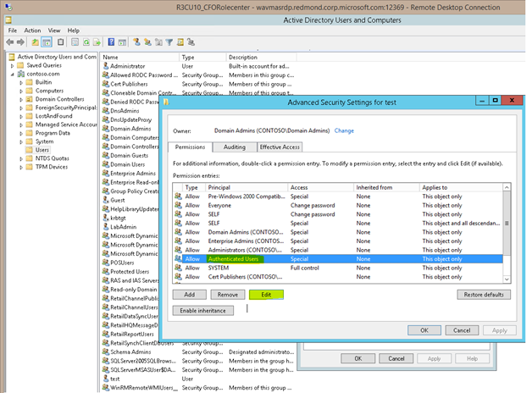Screen dimensions: 532x393
Task: Select the Domain Controllers tree item
Action: (x=58, y=99)
